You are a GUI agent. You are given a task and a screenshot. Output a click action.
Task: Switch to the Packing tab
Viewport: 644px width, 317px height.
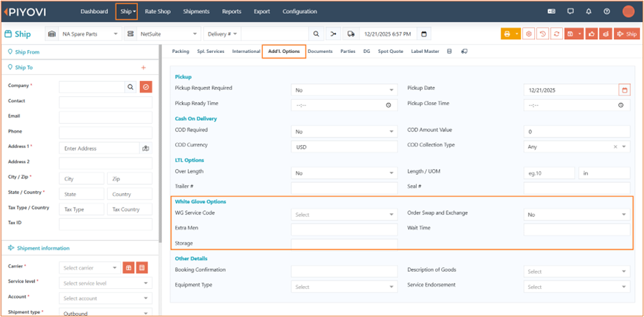point(181,52)
